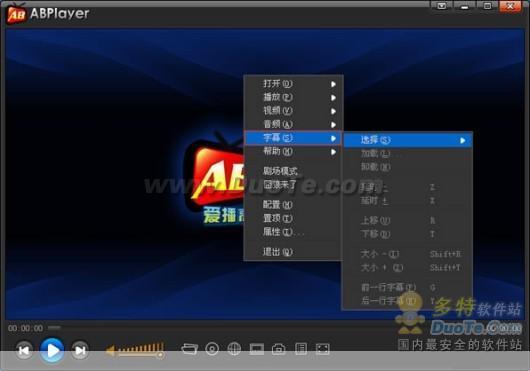Click the globe network icon
Viewport: 530px width, 371px height.
(x=234, y=349)
